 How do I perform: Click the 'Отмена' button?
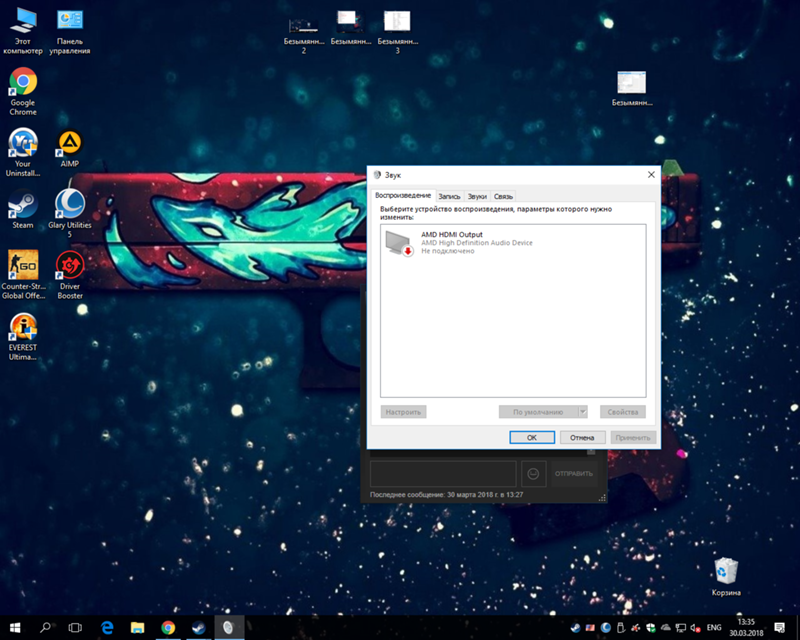582,437
